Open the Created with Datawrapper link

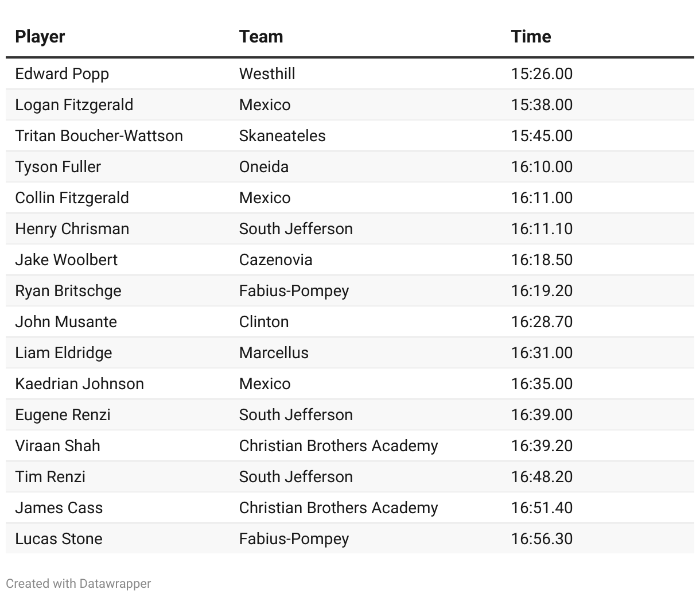tap(78, 583)
